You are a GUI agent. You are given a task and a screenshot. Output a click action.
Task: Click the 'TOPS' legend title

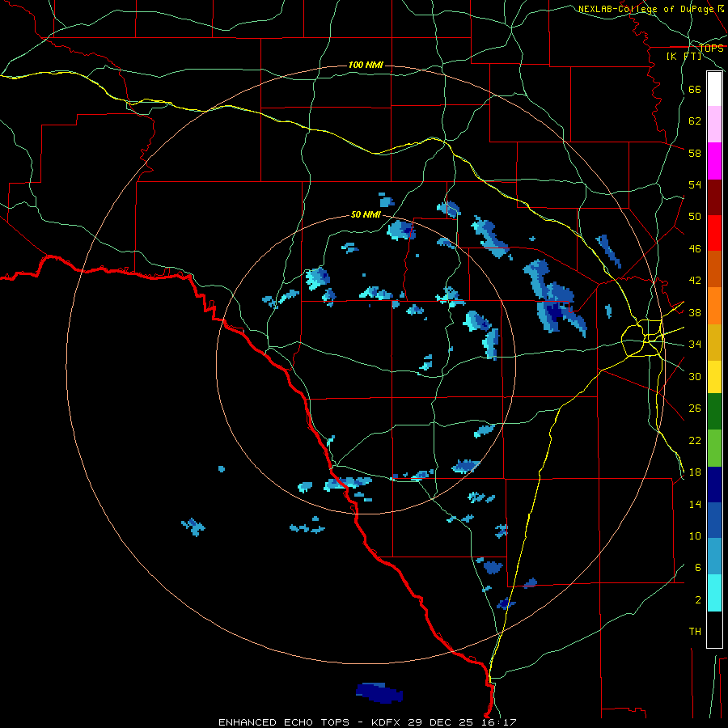click(711, 49)
